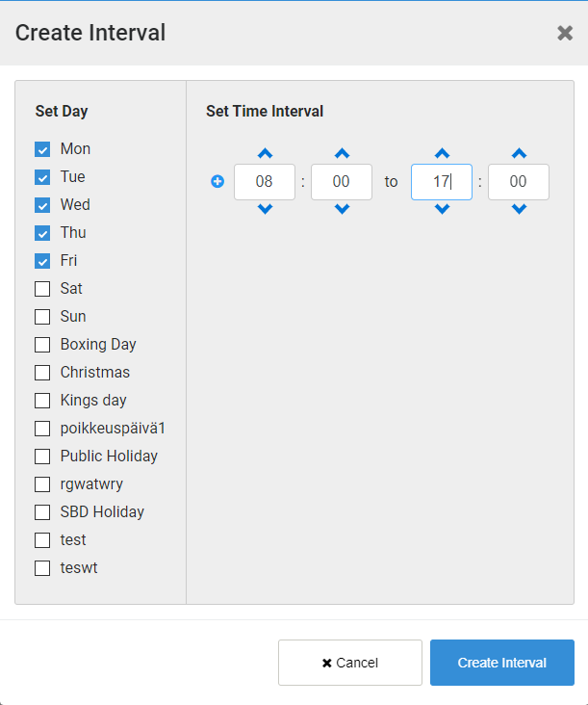The width and height of the screenshot is (588, 705).
Task: Decrease the start minutes with down arrow
Action: (342, 209)
